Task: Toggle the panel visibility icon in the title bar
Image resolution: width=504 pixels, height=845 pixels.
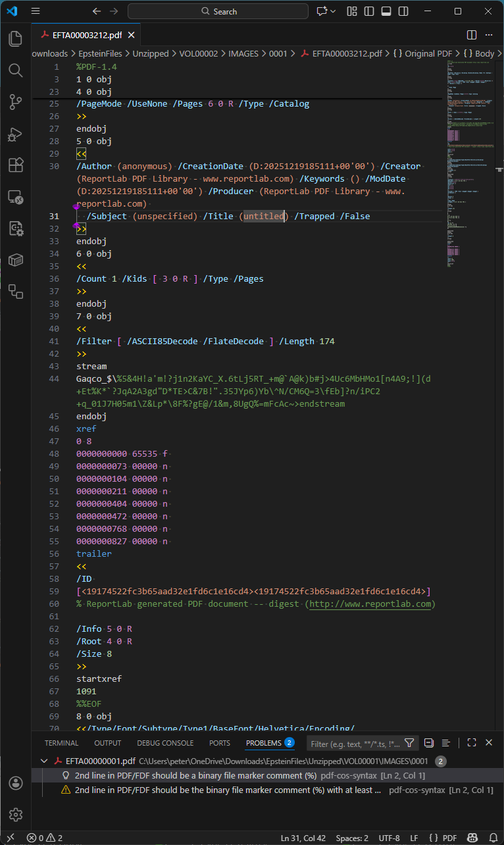Action: coord(387,11)
